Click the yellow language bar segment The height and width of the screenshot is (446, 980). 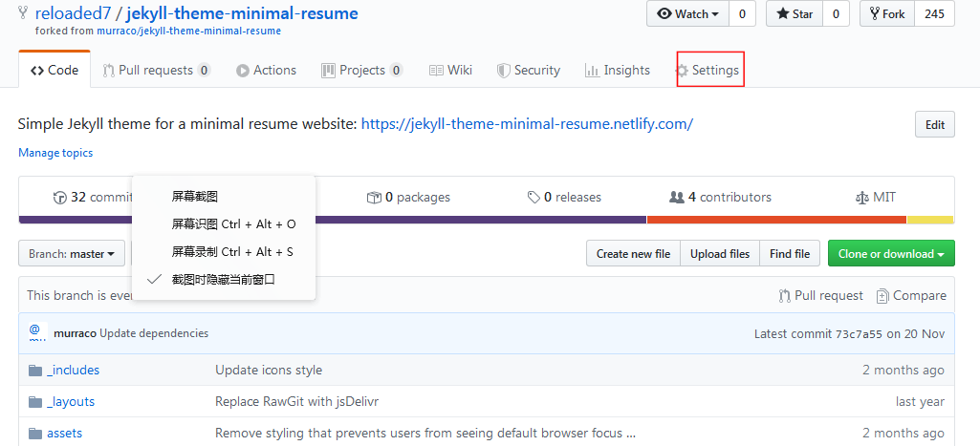(930, 220)
